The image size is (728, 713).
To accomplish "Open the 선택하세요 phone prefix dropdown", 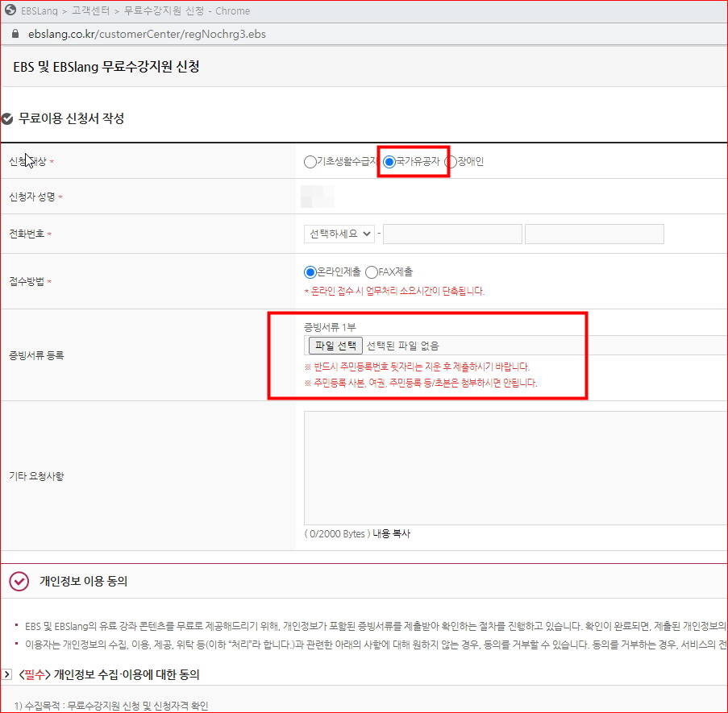I will [x=339, y=234].
